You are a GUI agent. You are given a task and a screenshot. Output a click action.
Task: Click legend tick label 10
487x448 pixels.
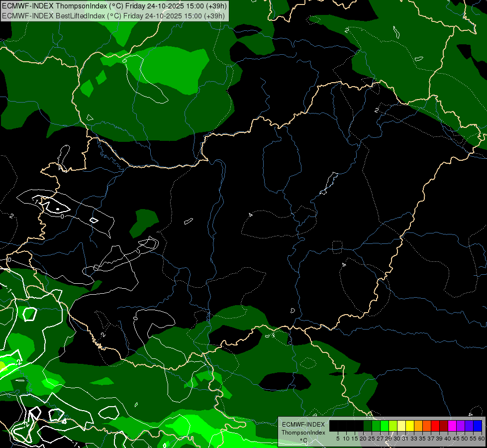(x=346, y=439)
